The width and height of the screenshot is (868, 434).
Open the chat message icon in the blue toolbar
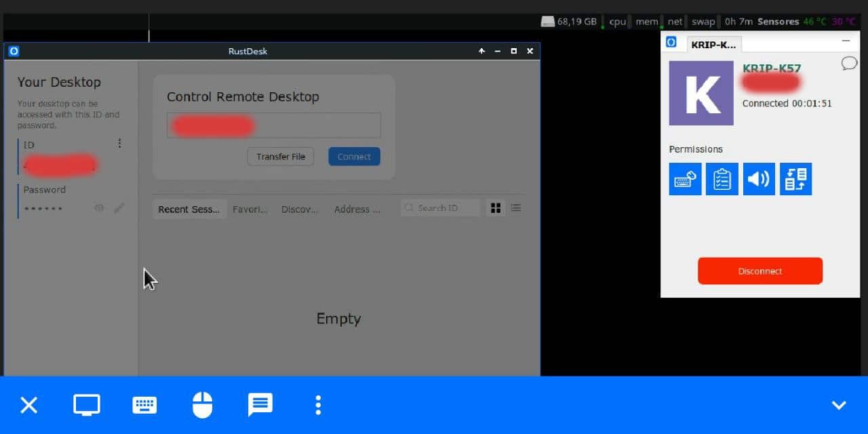(260, 405)
